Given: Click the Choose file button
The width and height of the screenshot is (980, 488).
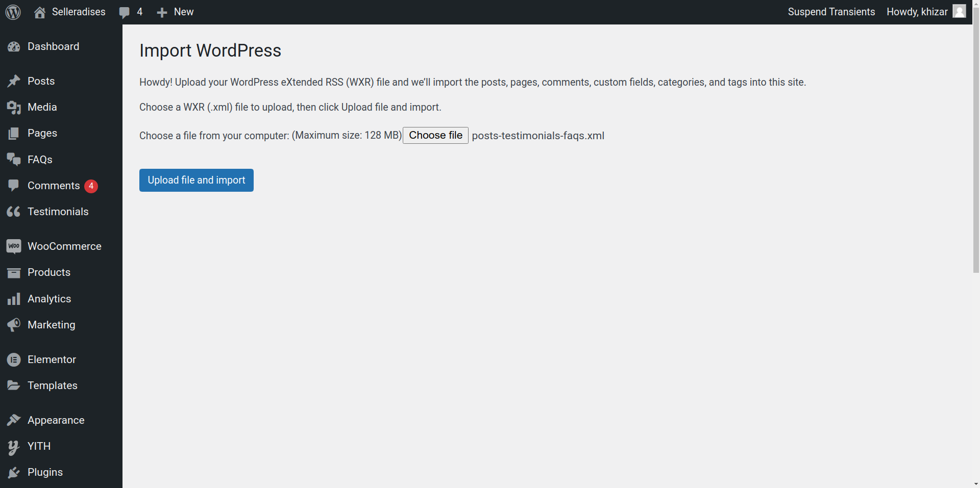Looking at the screenshot, I should [x=435, y=135].
